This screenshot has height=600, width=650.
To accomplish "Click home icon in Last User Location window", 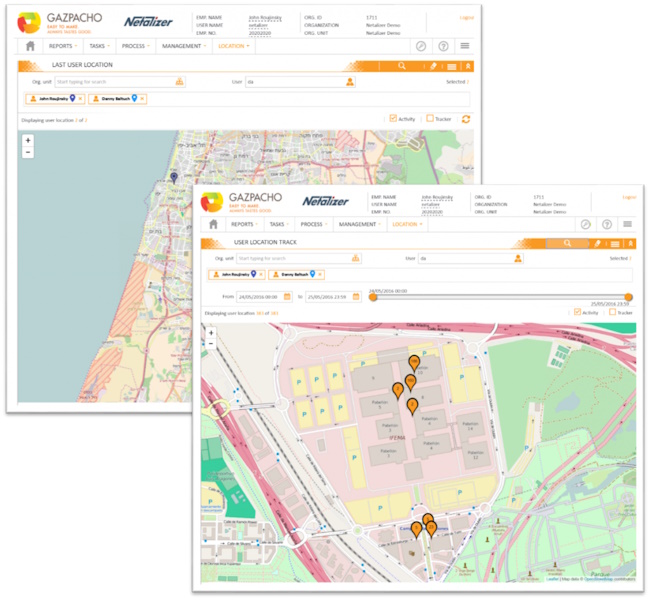I will (30, 46).
